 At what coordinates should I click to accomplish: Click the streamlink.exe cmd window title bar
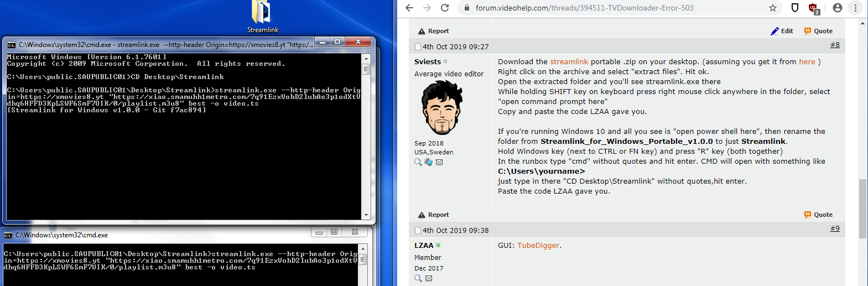click(x=166, y=45)
